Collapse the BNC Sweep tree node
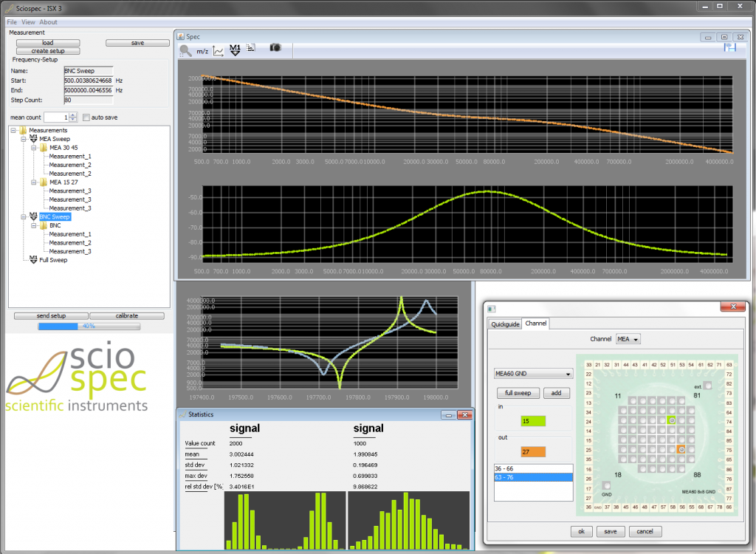 click(x=24, y=216)
